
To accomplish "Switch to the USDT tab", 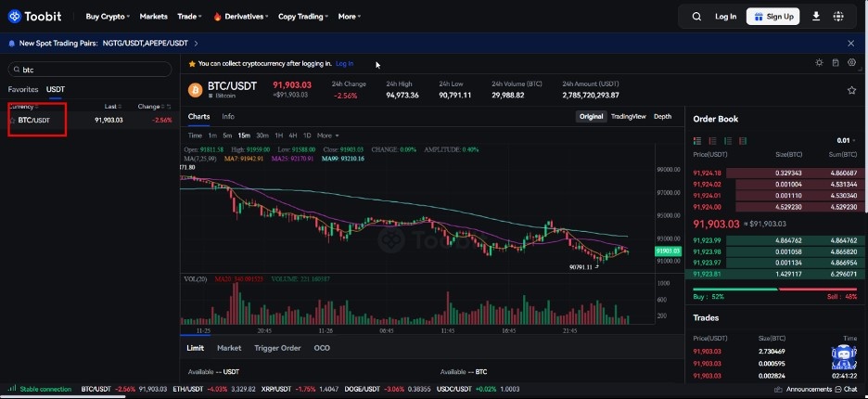I will (56, 89).
